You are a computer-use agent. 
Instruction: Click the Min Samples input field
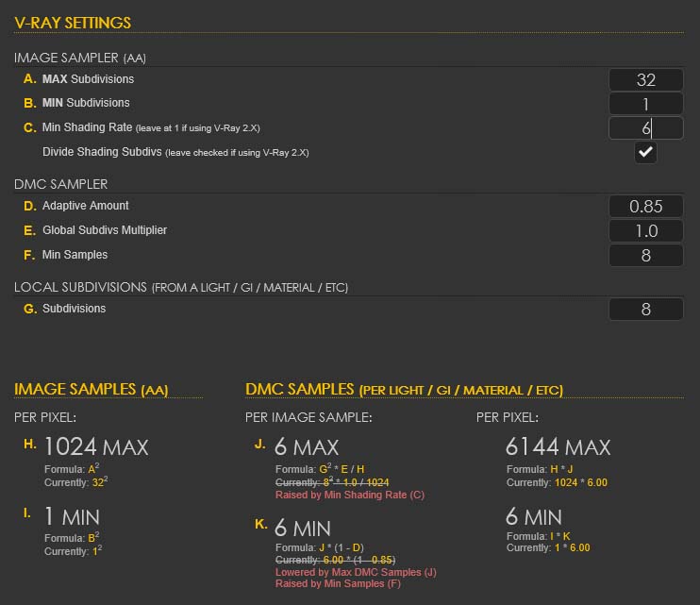pyautogui.click(x=645, y=255)
